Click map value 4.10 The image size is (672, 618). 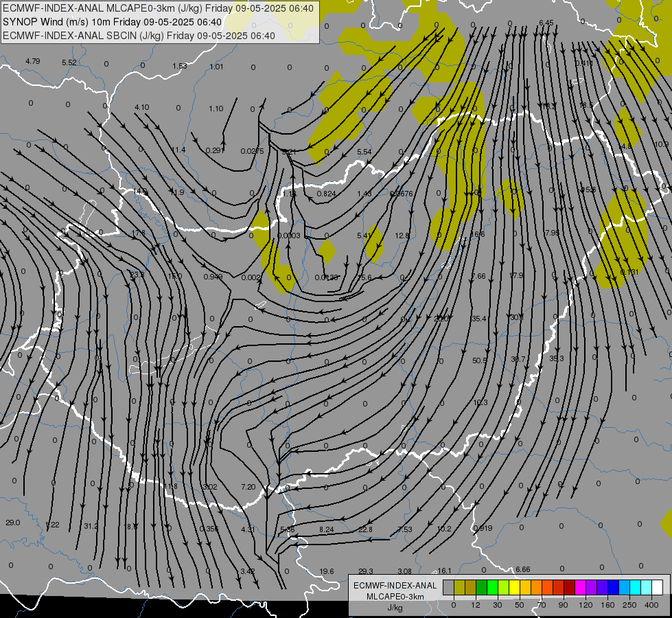[142, 107]
